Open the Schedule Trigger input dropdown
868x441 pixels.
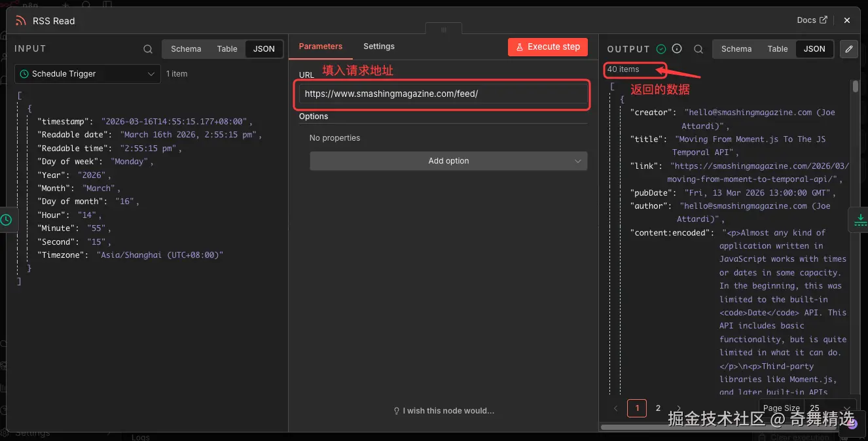pyautogui.click(x=87, y=74)
